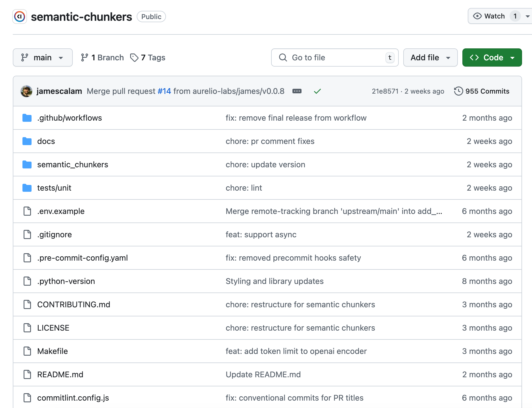Open pull request #14 link
This screenshot has width=532, height=408.
point(164,91)
